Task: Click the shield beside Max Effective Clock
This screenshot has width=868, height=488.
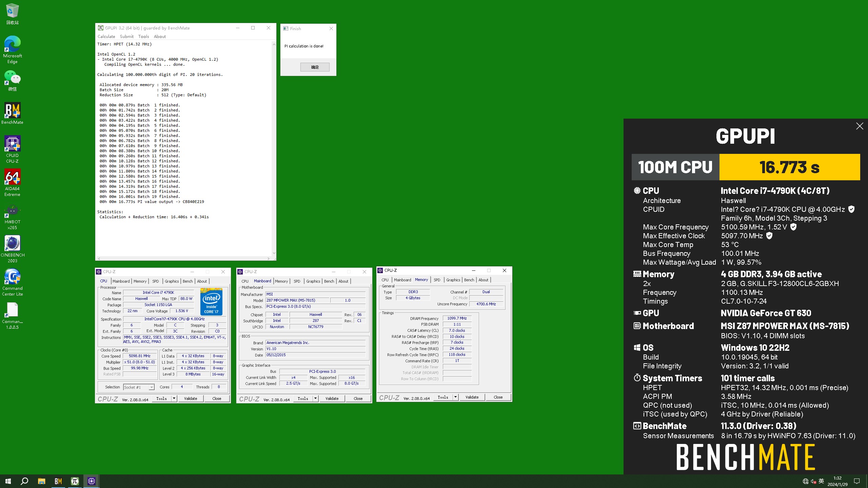Action: pyautogui.click(x=769, y=236)
